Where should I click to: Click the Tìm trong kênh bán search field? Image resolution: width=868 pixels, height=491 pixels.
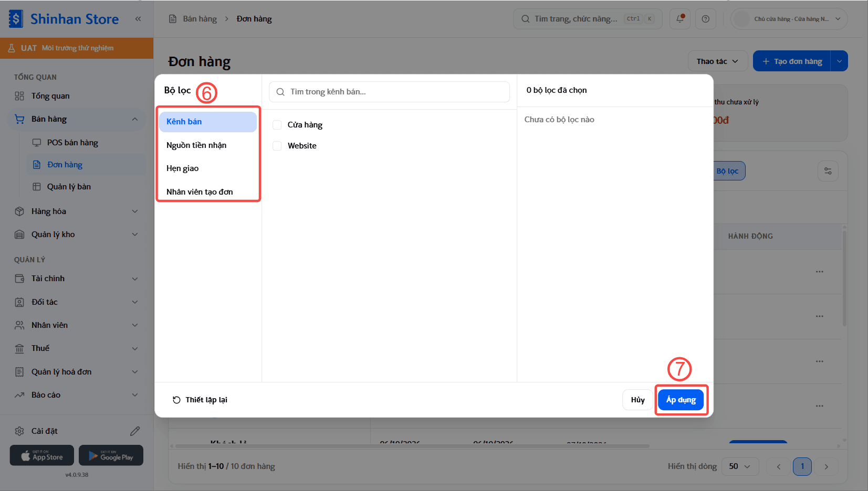click(x=389, y=92)
